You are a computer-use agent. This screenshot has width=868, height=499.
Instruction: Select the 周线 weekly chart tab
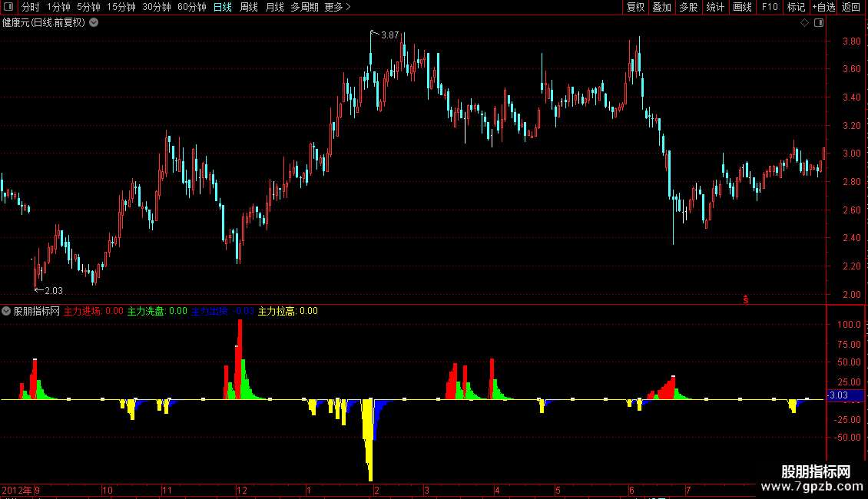249,7
